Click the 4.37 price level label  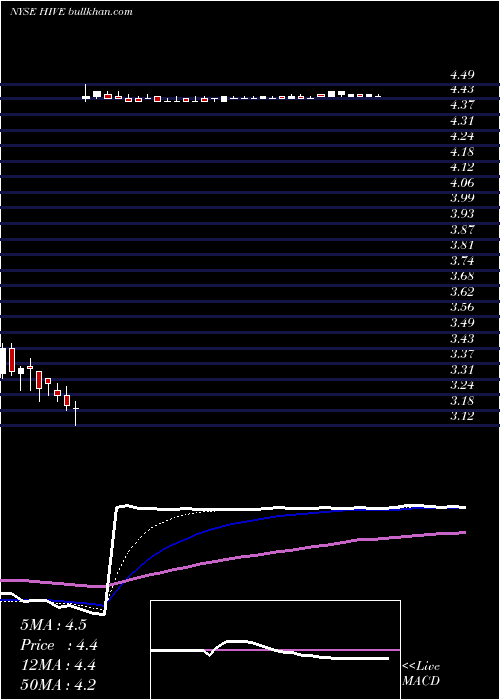[x=462, y=105]
